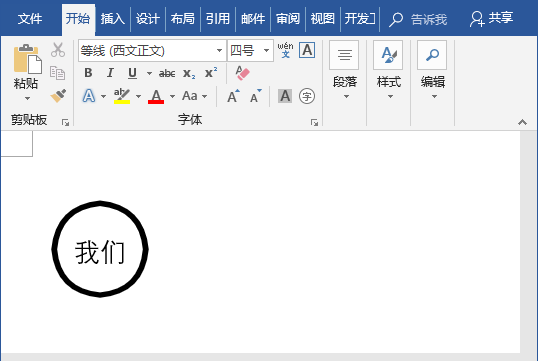The width and height of the screenshot is (538, 361).
Task: Open underline style dropdown arrow
Action: (x=149, y=73)
